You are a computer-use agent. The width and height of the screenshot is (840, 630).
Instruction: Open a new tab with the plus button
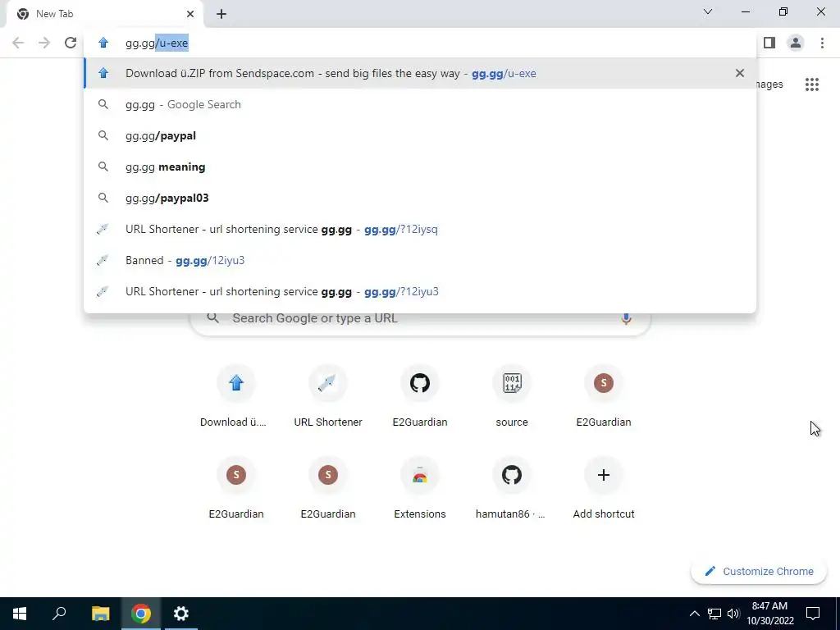221,14
